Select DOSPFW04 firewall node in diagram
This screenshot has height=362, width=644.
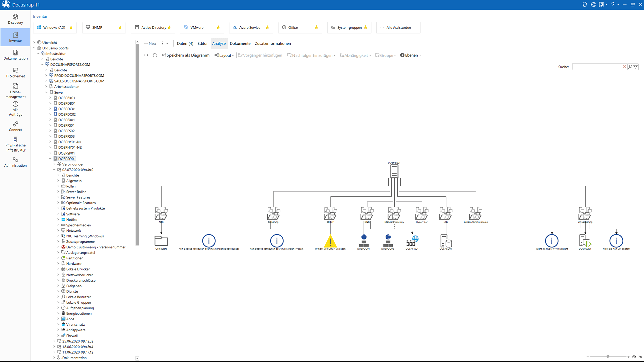[x=412, y=241]
